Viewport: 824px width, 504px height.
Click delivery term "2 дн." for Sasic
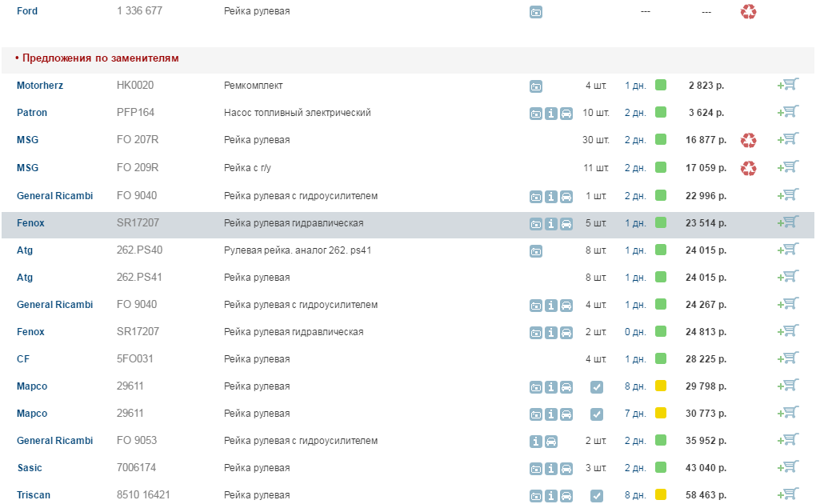[x=635, y=468]
